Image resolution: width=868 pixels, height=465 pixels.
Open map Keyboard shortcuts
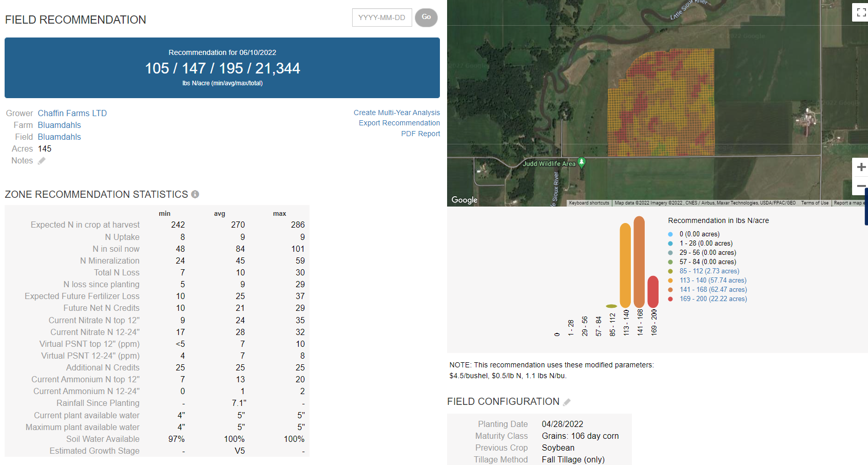pyautogui.click(x=589, y=203)
